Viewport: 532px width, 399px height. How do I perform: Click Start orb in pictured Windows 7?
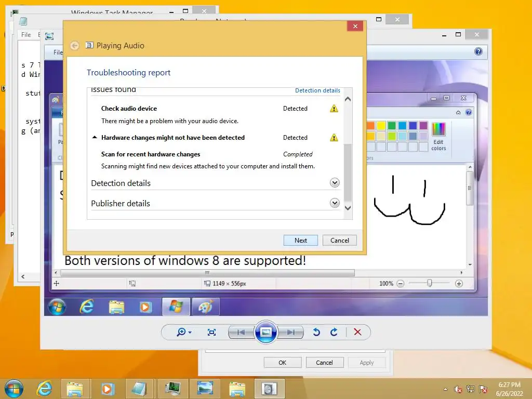click(57, 307)
